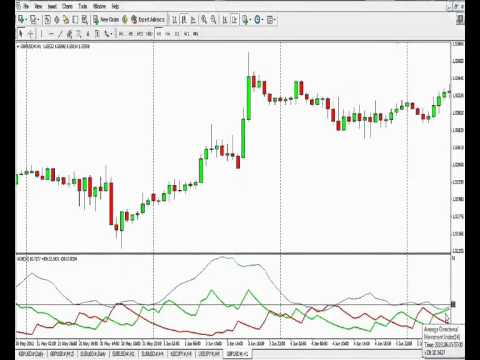Click the MetaEditor icon beside New Order

pos(125,20)
